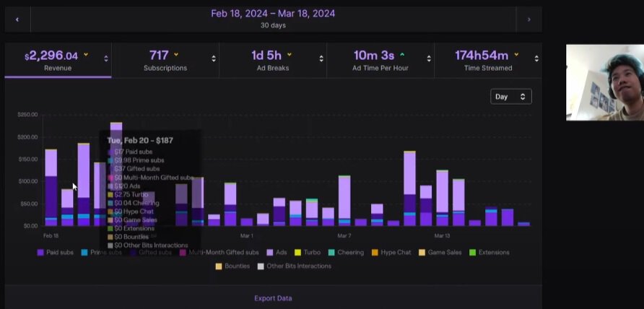Click the streamer webcam thumbnail
The image size is (644, 309).
click(x=604, y=82)
